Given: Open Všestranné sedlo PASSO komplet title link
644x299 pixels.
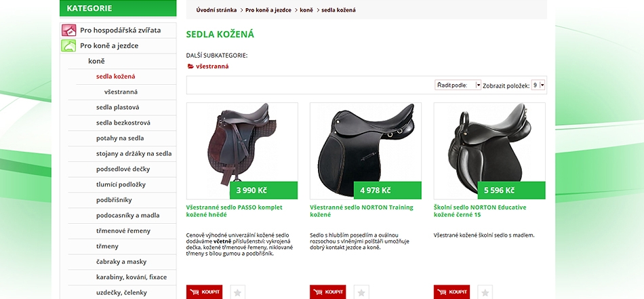Looking at the screenshot, I should click(x=234, y=211).
